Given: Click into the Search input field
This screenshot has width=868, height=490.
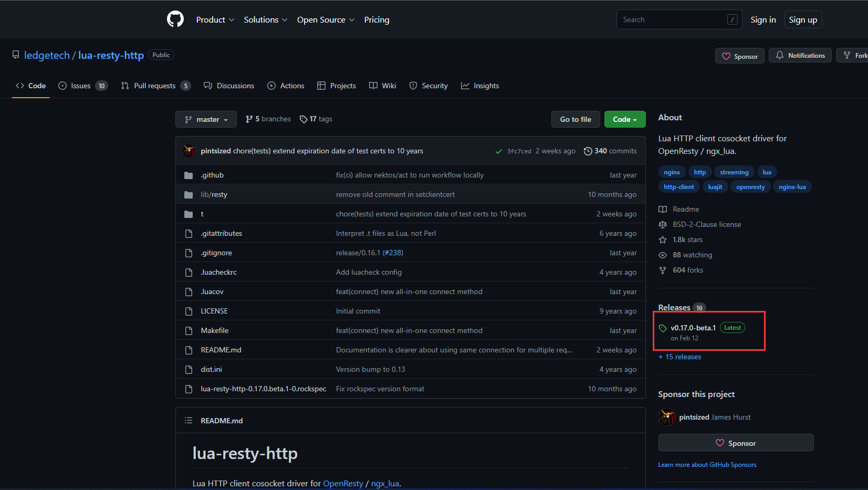Looking at the screenshot, I should click(x=672, y=20).
